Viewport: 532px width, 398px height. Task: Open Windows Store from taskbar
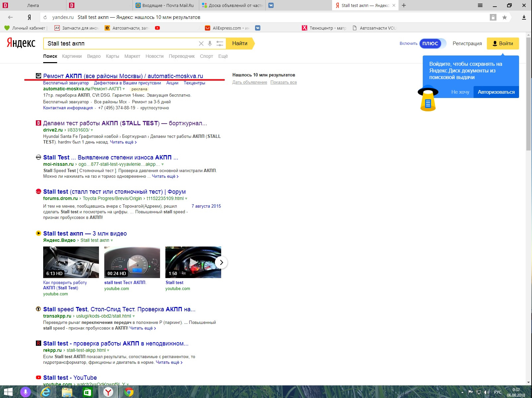point(87,392)
